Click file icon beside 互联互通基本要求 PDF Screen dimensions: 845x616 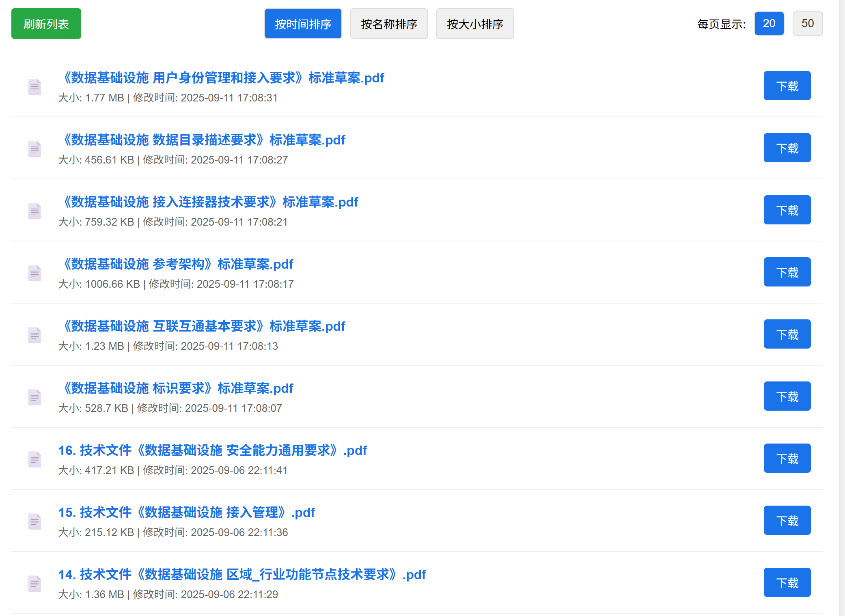coord(35,335)
